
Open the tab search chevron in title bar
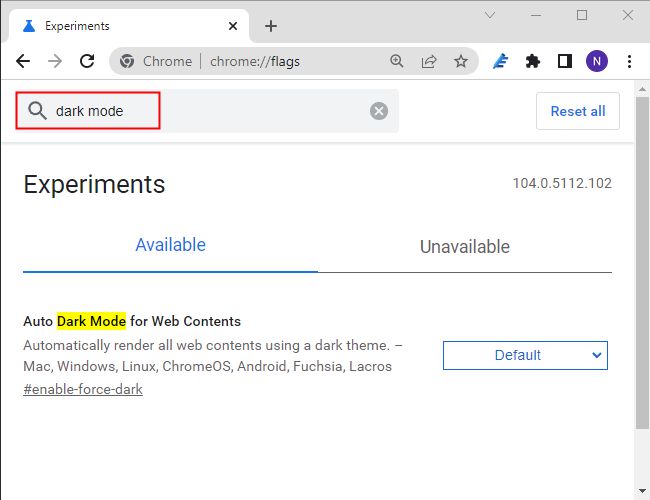490,15
